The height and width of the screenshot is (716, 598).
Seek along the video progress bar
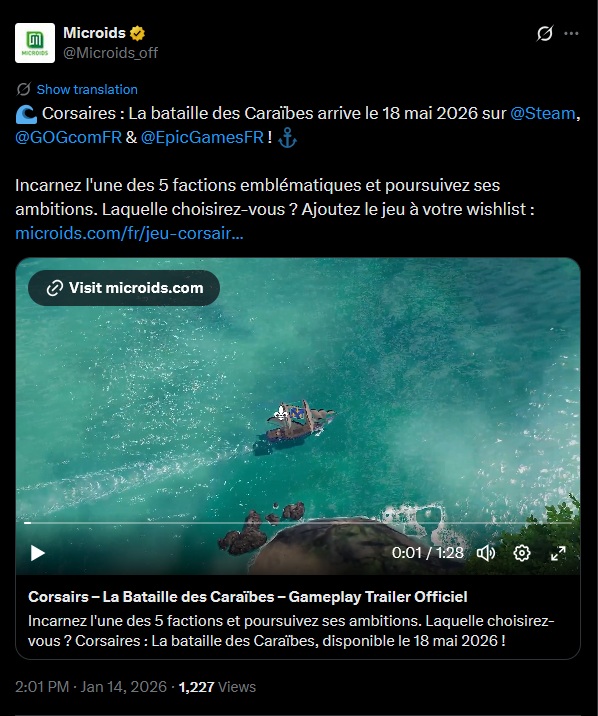coord(298,523)
